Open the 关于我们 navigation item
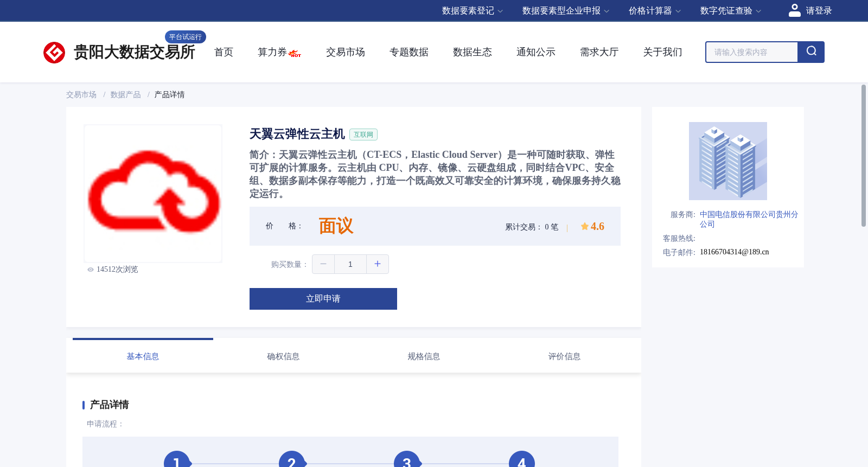 (x=663, y=52)
